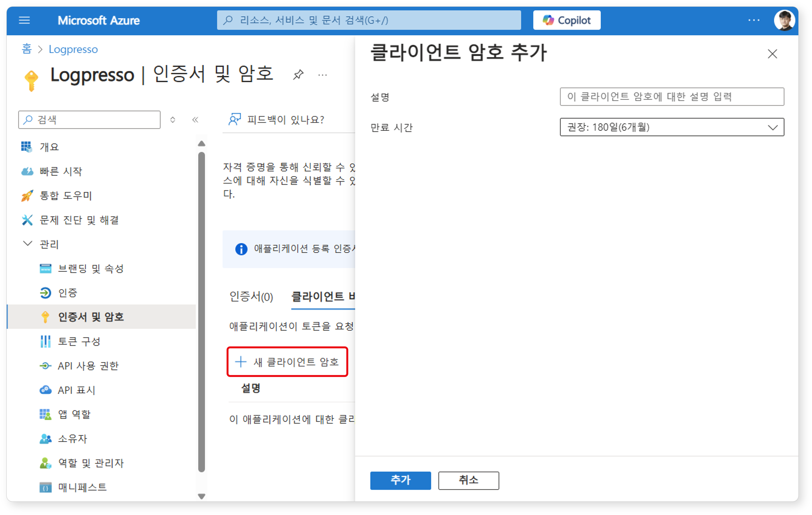Image resolution: width=812 pixels, height=515 pixels.
Task: Click the sidebar 인증서 및 암호 key icon
Action: point(45,317)
